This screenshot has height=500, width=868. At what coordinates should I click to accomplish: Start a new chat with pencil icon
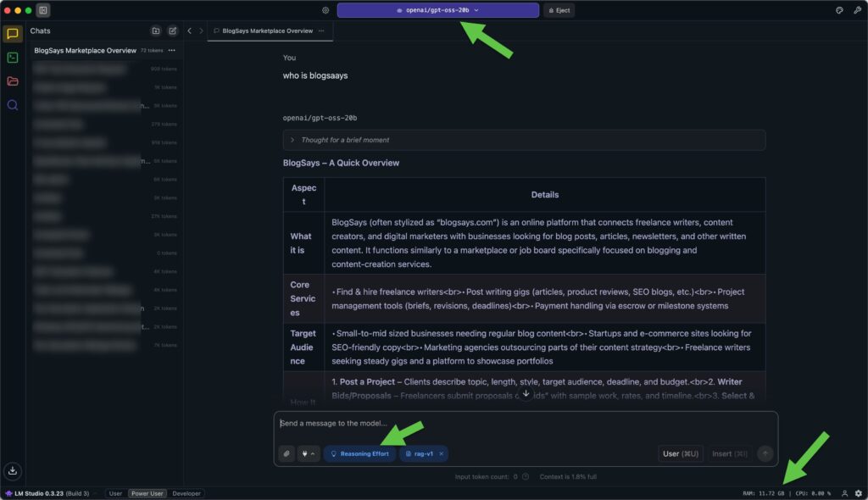pyautogui.click(x=173, y=31)
